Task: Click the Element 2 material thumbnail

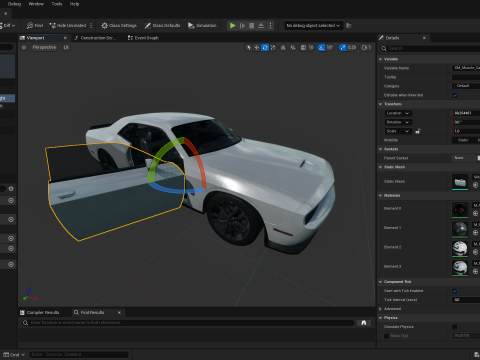Action: (x=460, y=249)
